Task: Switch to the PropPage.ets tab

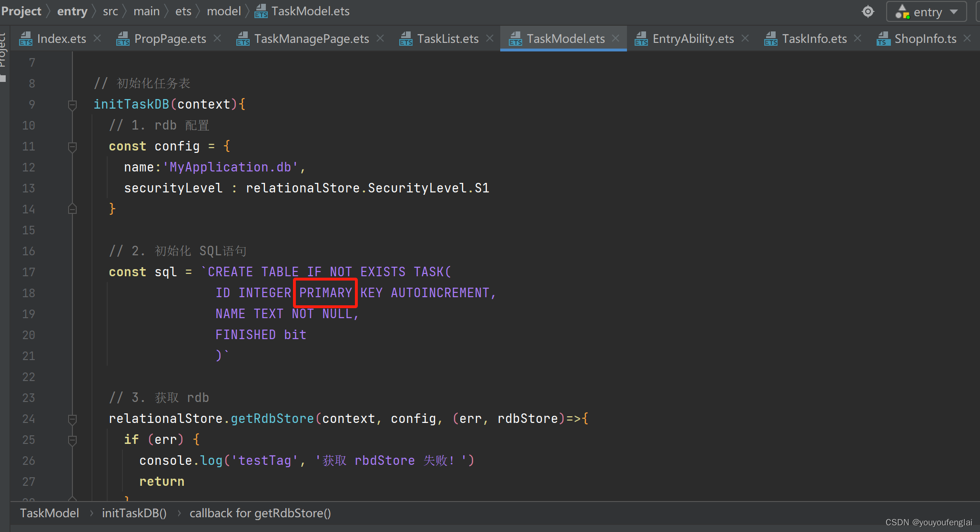Action: click(170, 39)
